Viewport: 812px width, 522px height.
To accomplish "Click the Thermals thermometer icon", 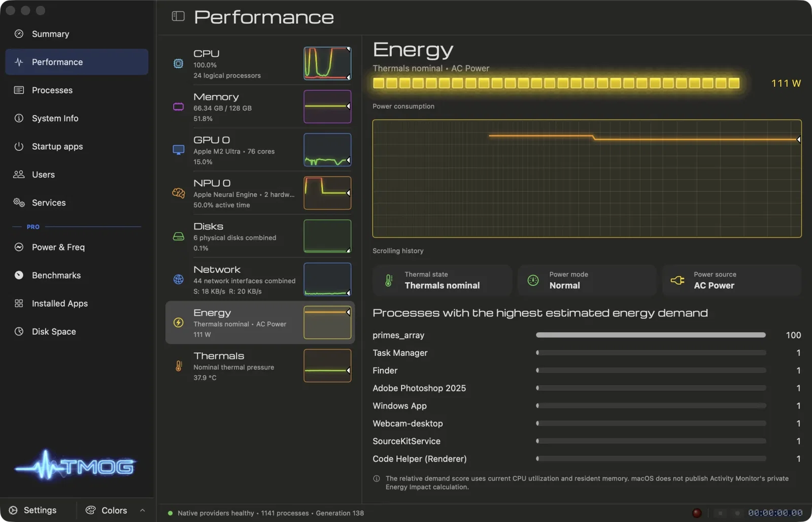I will click(x=178, y=366).
